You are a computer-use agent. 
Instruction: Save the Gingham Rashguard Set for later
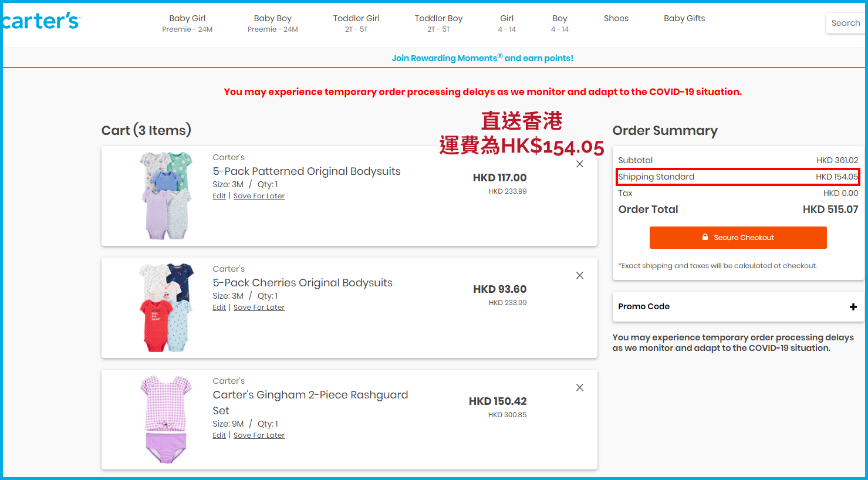pyautogui.click(x=259, y=435)
